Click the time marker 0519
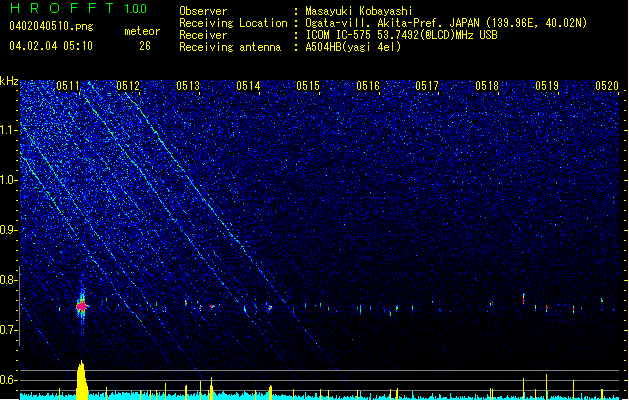 [547, 86]
